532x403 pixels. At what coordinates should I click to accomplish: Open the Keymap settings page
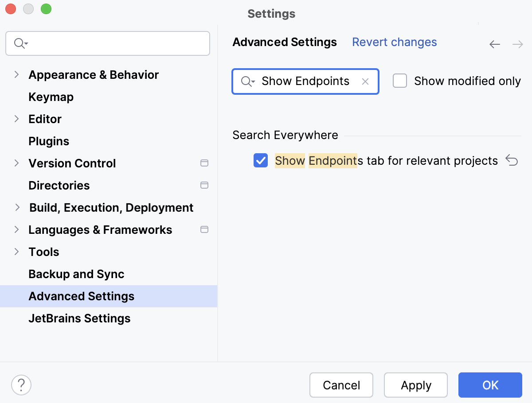(51, 97)
